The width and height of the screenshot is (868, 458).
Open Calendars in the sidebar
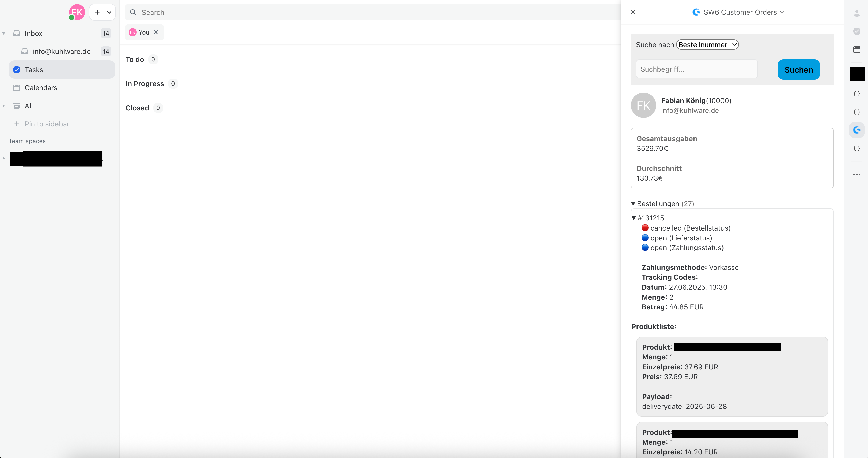click(62, 88)
